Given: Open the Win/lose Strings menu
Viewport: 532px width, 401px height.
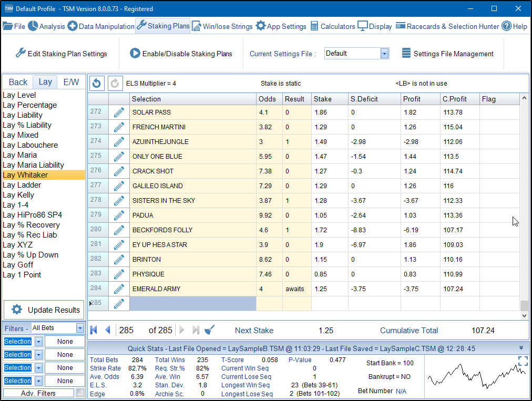Looking at the screenshot, I should (x=222, y=26).
